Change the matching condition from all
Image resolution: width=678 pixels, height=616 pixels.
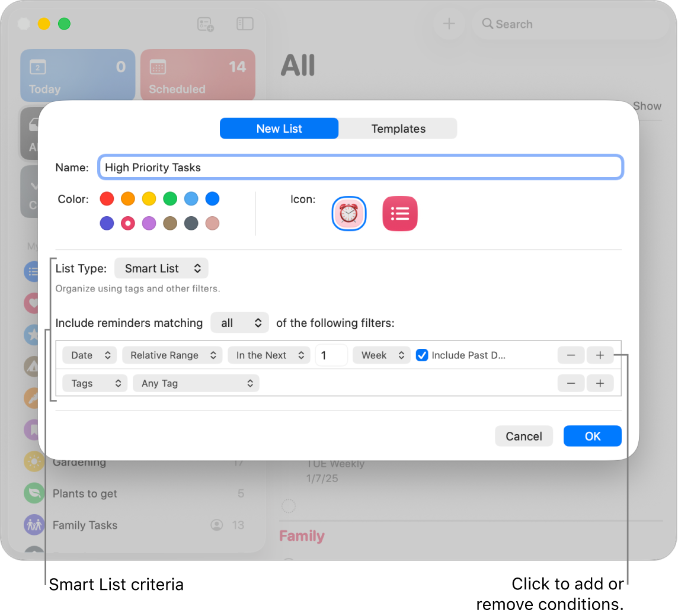[239, 323]
